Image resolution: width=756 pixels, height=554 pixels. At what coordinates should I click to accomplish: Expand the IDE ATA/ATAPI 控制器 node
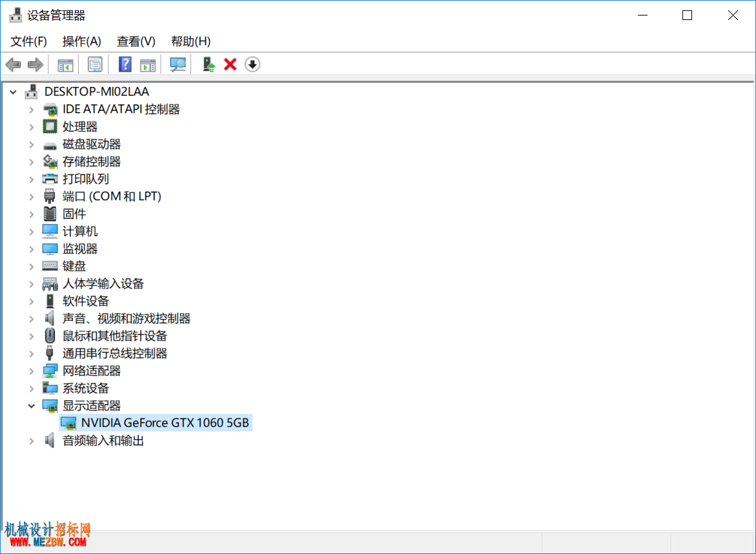coord(32,110)
